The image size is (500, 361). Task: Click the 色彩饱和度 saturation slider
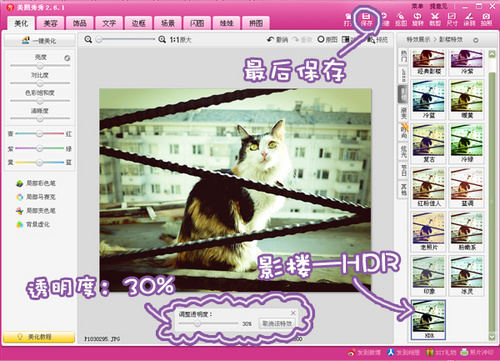point(40,101)
